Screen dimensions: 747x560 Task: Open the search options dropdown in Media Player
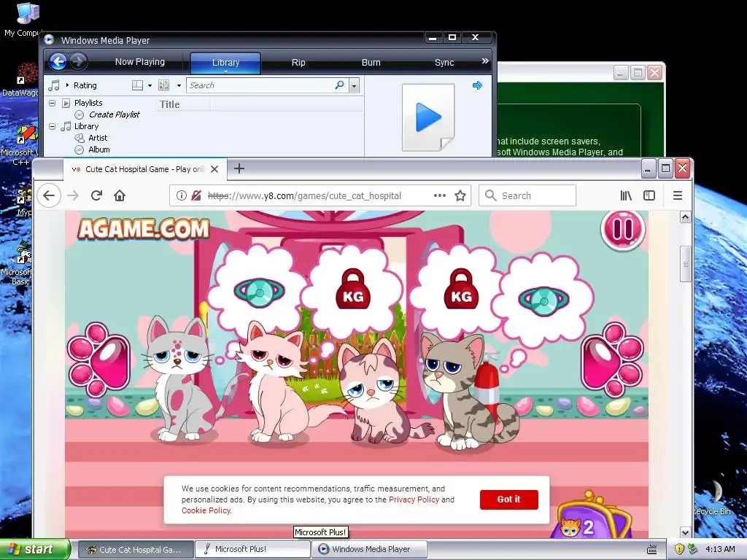click(354, 85)
